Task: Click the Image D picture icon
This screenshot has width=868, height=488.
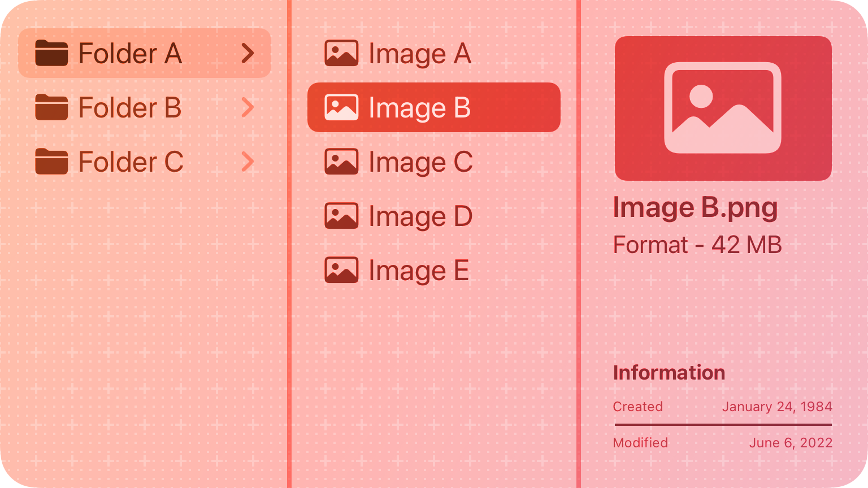Action: pyautogui.click(x=341, y=216)
